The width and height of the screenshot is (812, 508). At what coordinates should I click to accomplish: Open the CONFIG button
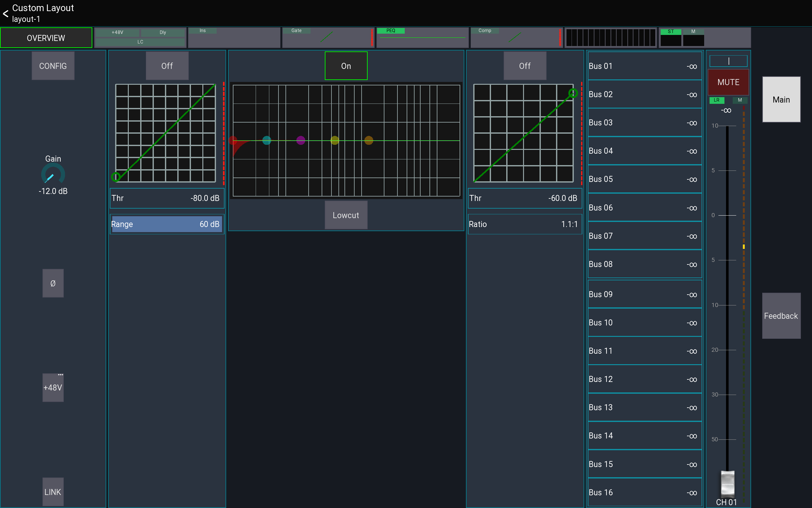tap(53, 66)
